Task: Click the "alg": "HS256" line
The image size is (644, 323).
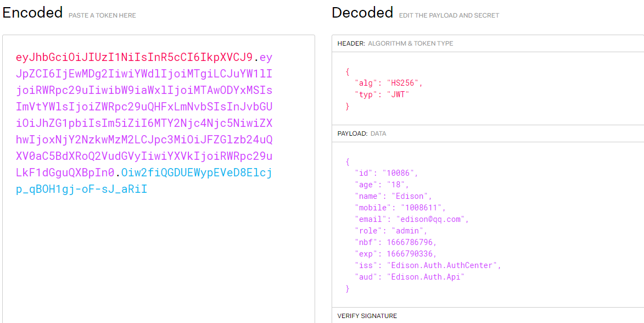Action: (389, 83)
